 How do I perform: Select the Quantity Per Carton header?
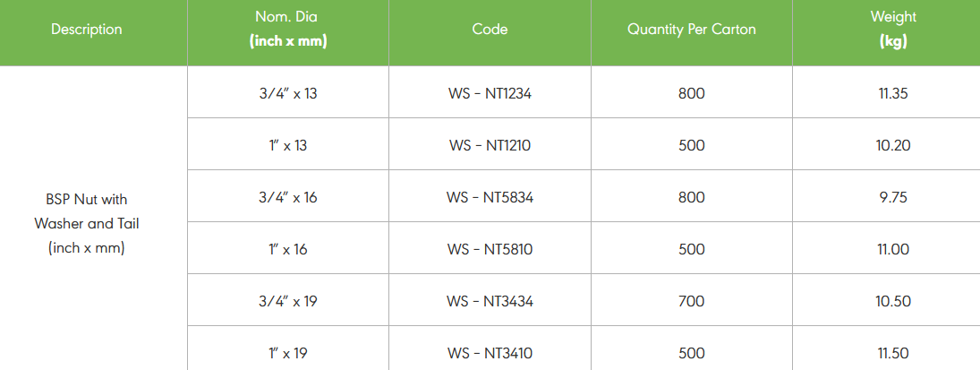(x=691, y=30)
